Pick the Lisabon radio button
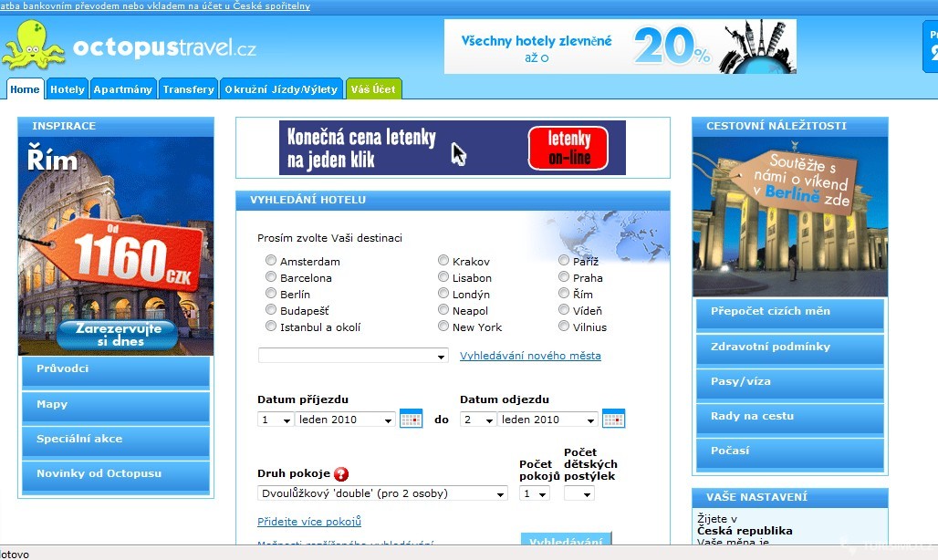938x560 pixels. (443, 276)
